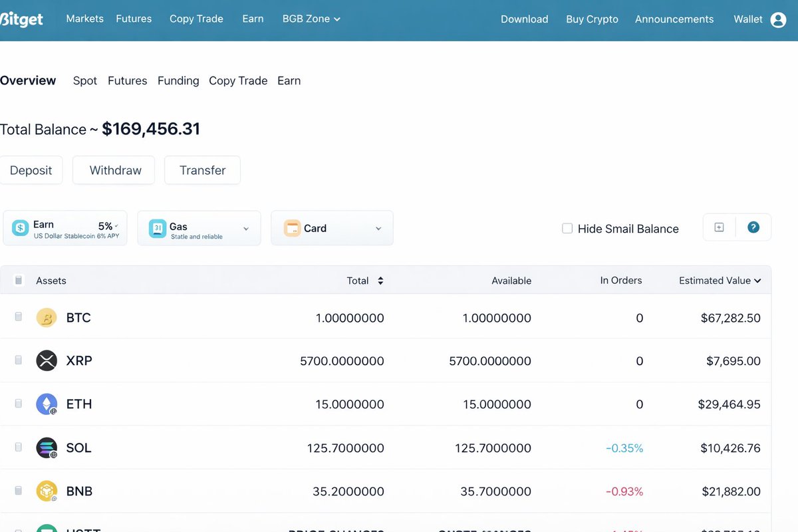Click the Transfer button
This screenshot has height=532, width=798.
pos(202,170)
